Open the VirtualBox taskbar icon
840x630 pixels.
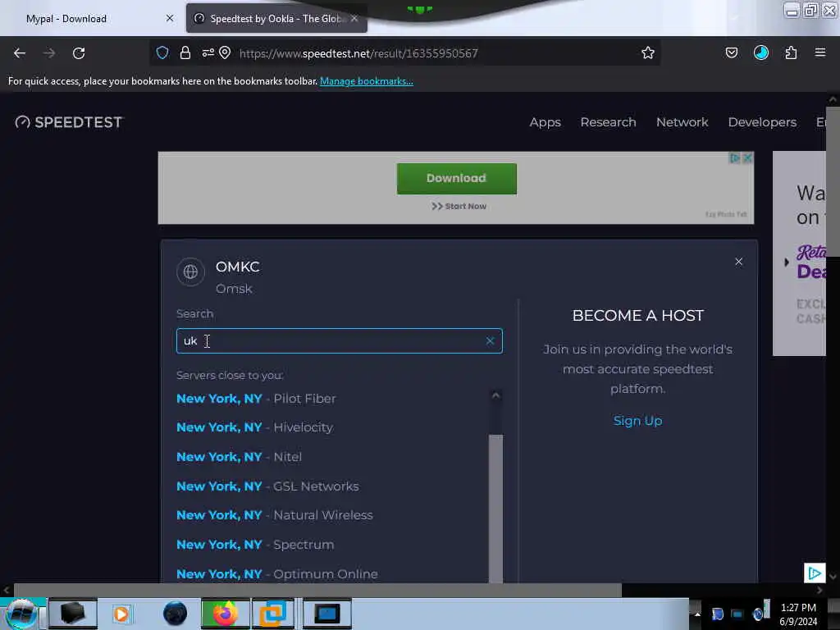[273, 614]
